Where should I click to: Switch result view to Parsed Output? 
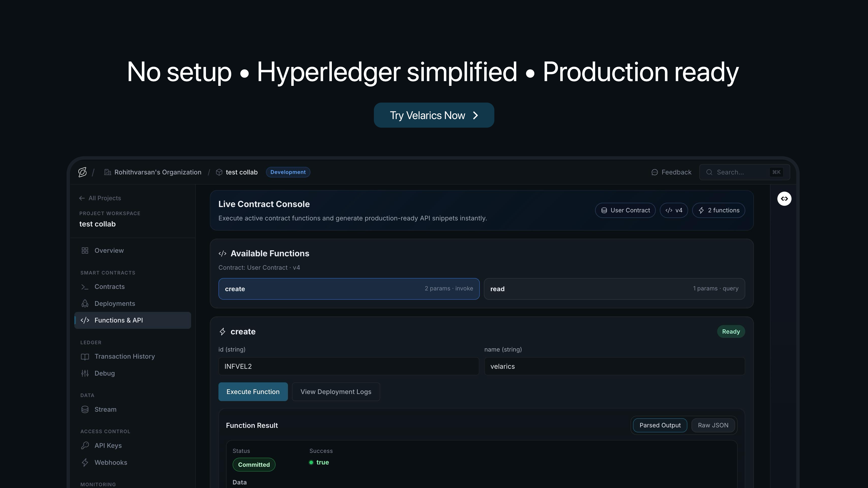point(660,425)
